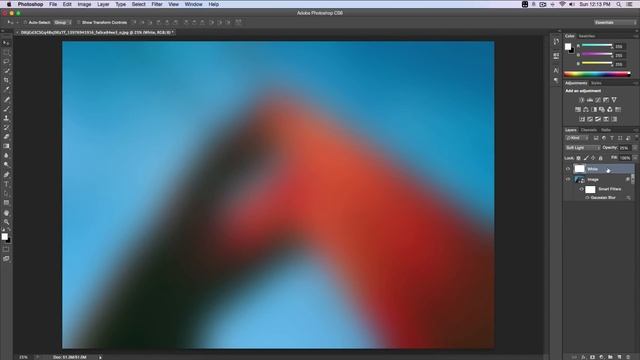Screen dimensions: 640x360
Task: Enable Show Transform Controls checkbox
Action: click(79, 22)
